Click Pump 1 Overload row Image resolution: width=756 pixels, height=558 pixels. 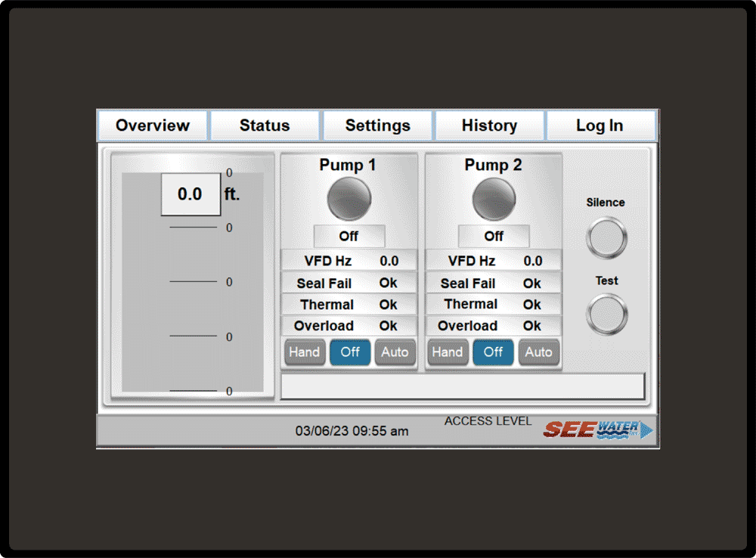point(349,326)
